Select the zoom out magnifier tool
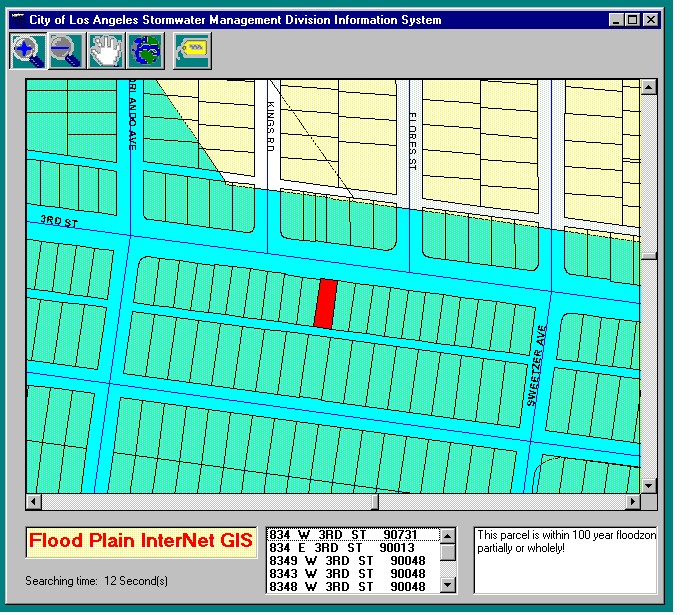The height and width of the screenshot is (615, 690). pyautogui.click(x=66, y=51)
